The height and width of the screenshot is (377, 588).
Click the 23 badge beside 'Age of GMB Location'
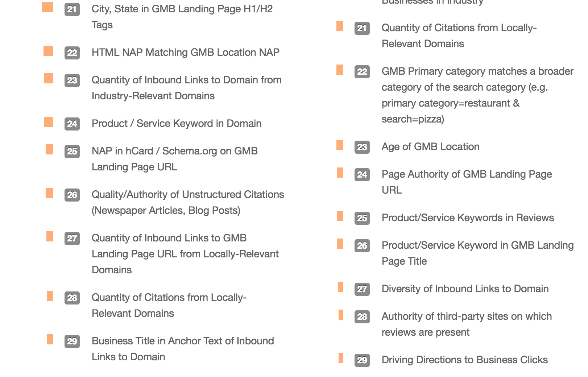362,147
